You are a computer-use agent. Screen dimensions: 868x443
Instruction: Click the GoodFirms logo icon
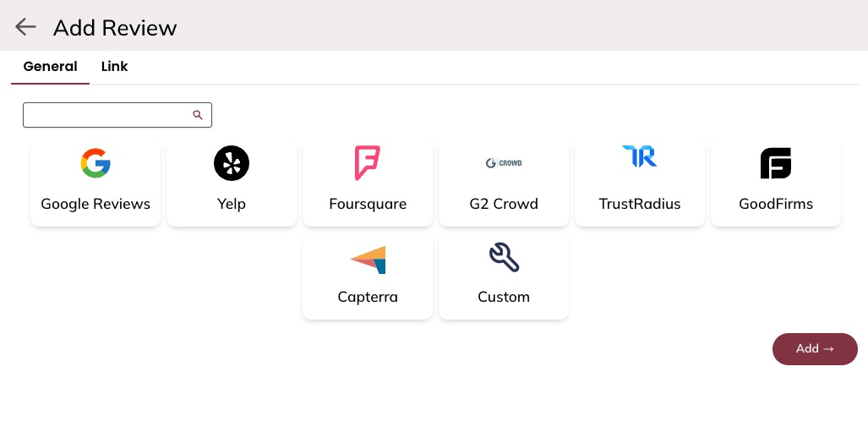(776, 163)
